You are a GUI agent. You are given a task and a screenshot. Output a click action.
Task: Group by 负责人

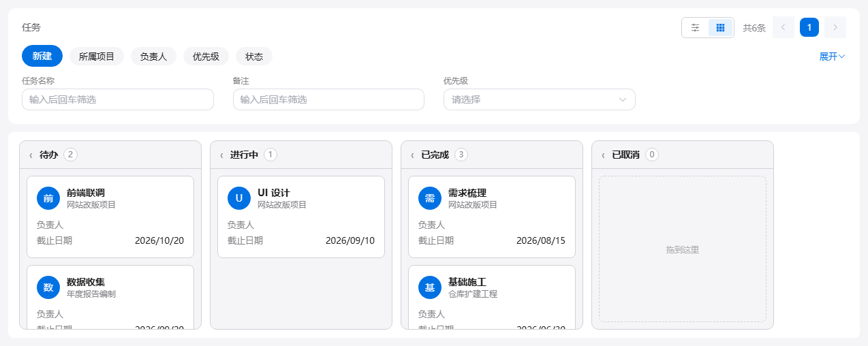(153, 57)
